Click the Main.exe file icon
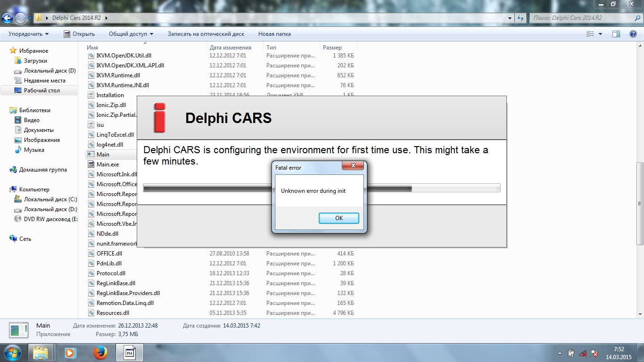 [x=91, y=165]
